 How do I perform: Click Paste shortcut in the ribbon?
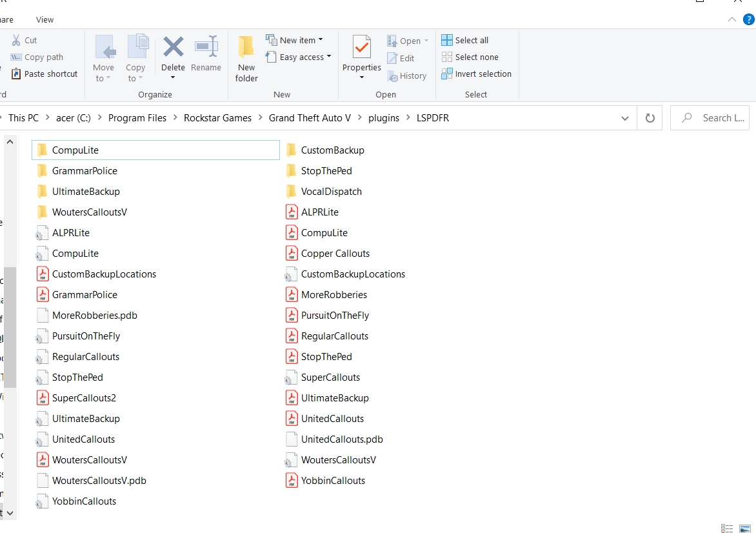tap(45, 74)
